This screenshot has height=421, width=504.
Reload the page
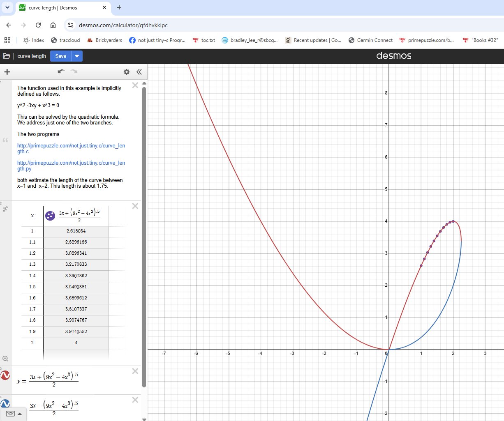(x=38, y=25)
